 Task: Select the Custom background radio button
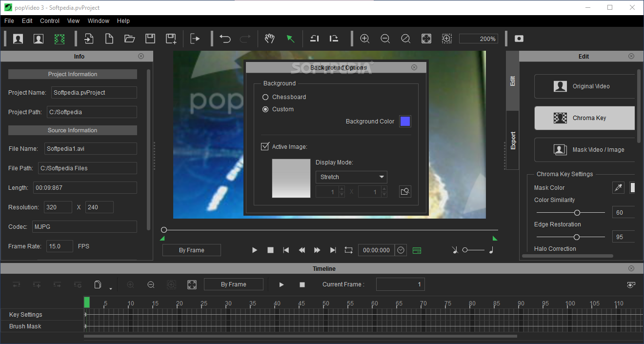(266, 109)
